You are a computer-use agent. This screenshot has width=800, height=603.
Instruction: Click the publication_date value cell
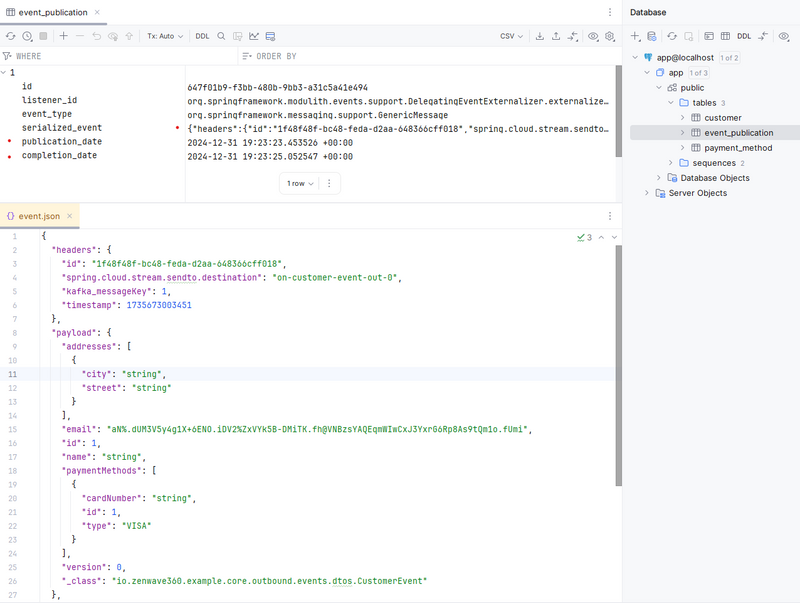point(270,143)
